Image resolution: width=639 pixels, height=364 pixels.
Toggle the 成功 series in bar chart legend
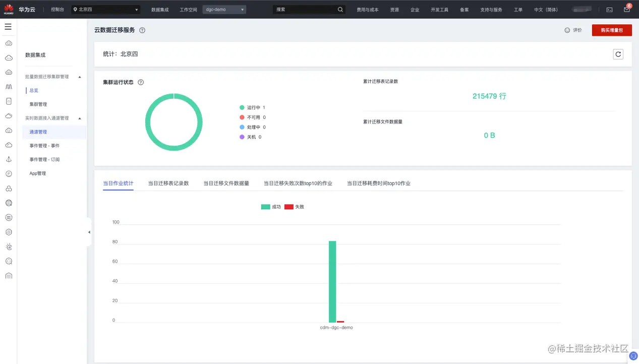271,207
